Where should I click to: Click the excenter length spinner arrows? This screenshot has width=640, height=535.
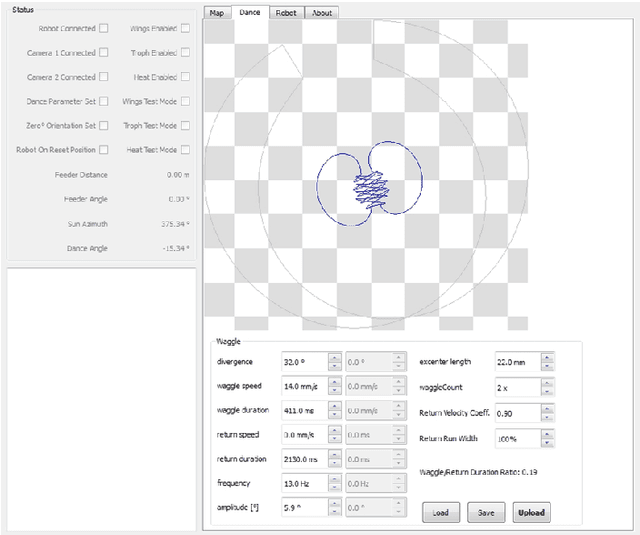(x=548, y=362)
